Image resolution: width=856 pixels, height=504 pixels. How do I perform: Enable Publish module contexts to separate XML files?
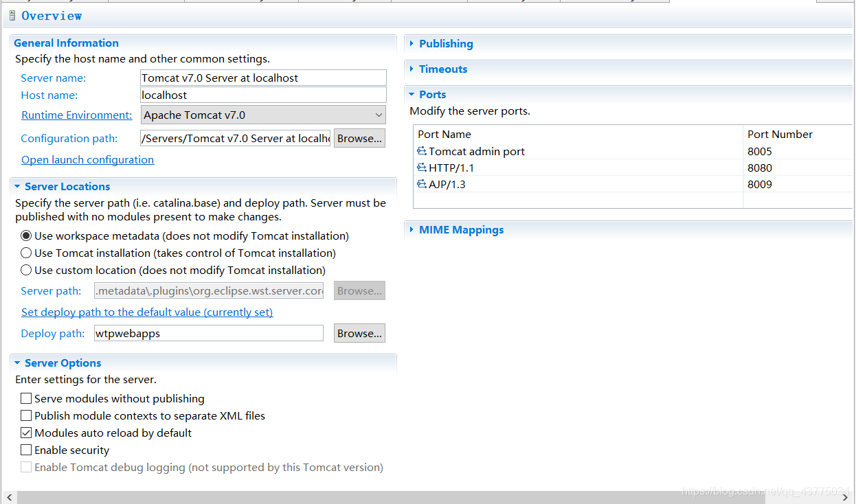click(x=26, y=415)
